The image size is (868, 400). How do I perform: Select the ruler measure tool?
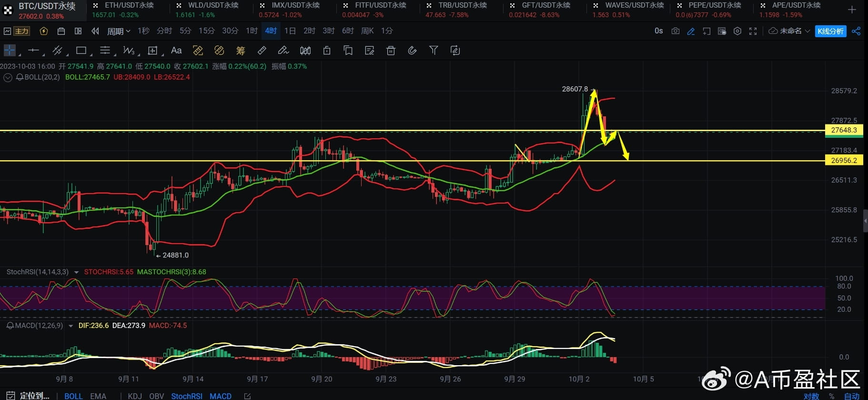262,50
